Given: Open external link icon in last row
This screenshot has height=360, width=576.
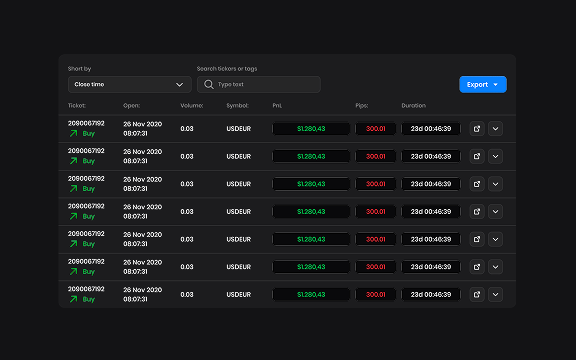Looking at the screenshot, I should 477,295.
